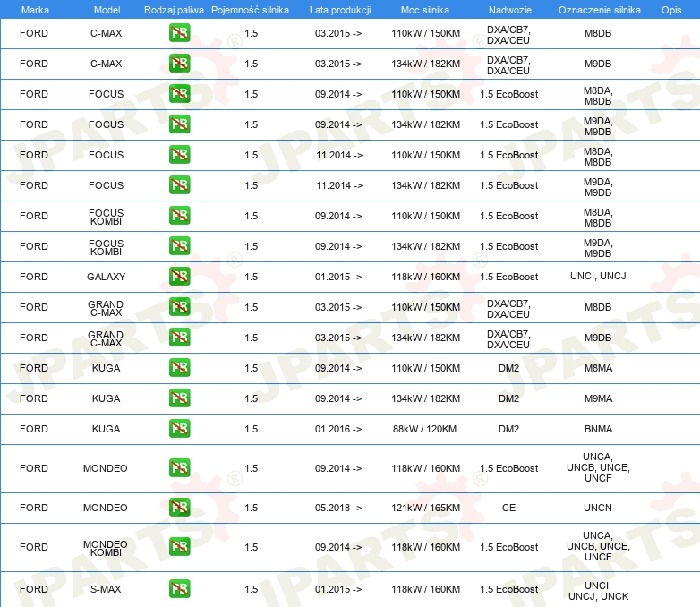Click the Marka column header
700x607 pixels.
[x=35, y=10]
